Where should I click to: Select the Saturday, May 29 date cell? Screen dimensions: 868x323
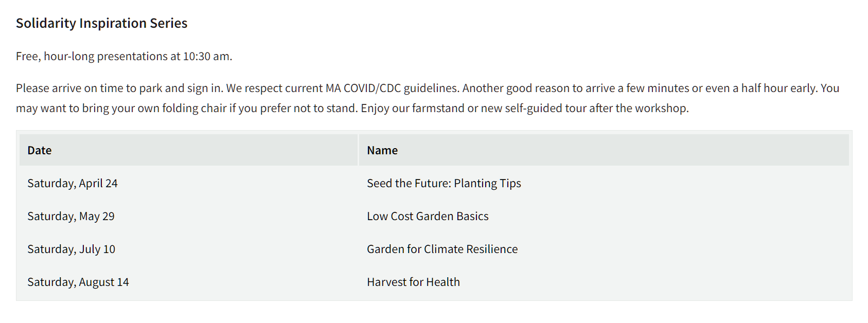[71, 216]
